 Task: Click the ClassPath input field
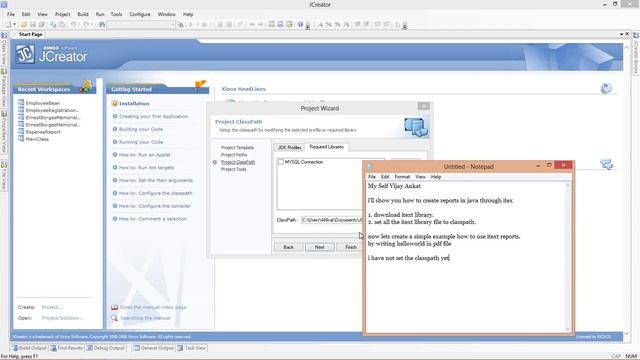(331, 220)
